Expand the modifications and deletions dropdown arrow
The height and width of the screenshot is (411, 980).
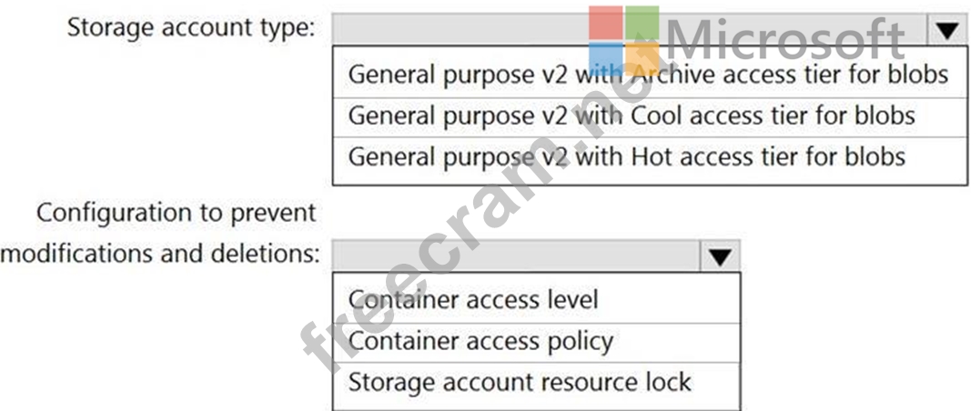coord(721,256)
